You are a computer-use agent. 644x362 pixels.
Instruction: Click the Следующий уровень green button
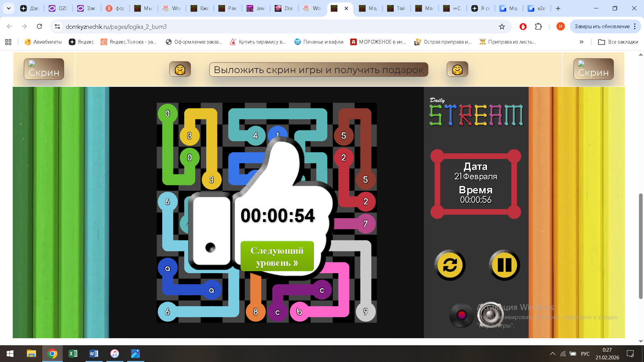pyautogui.click(x=277, y=256)
